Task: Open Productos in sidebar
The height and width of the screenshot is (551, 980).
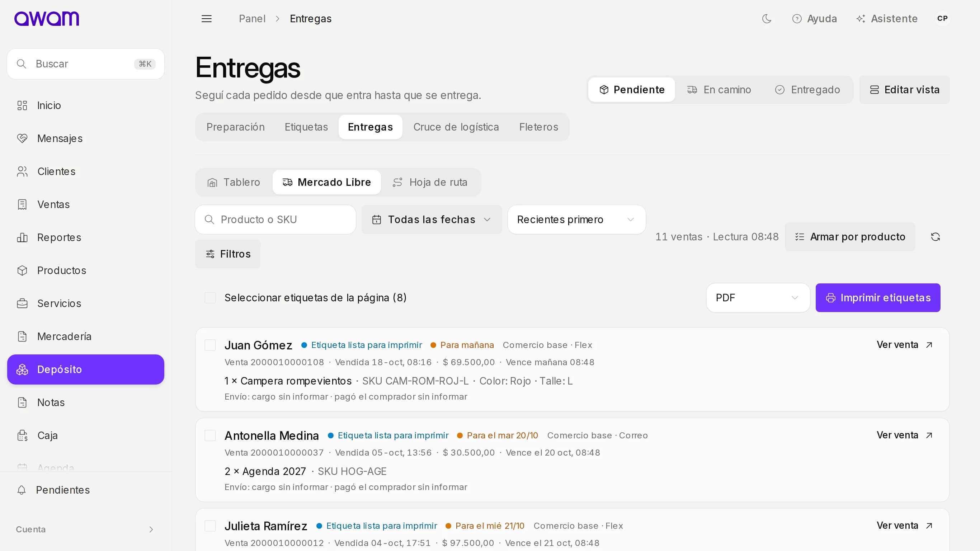Action: 86,270
